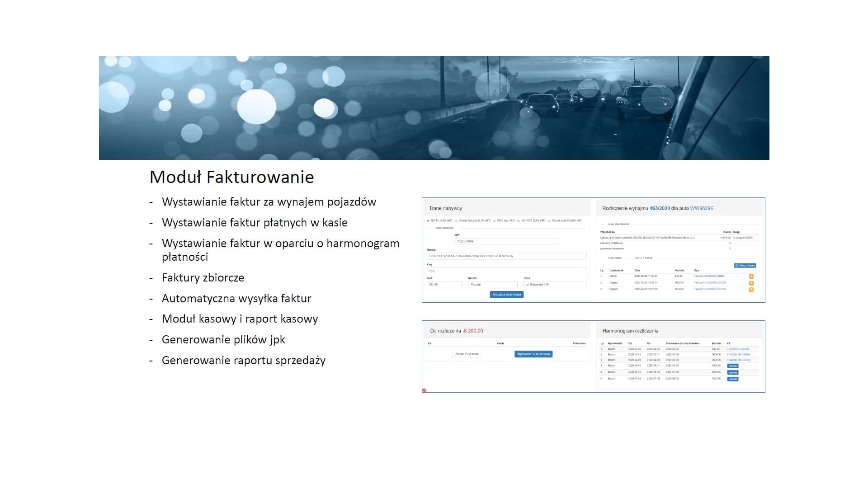Select the NO VIES 23% VAT radio
868x488 pixels.
(x=519, y=221)
